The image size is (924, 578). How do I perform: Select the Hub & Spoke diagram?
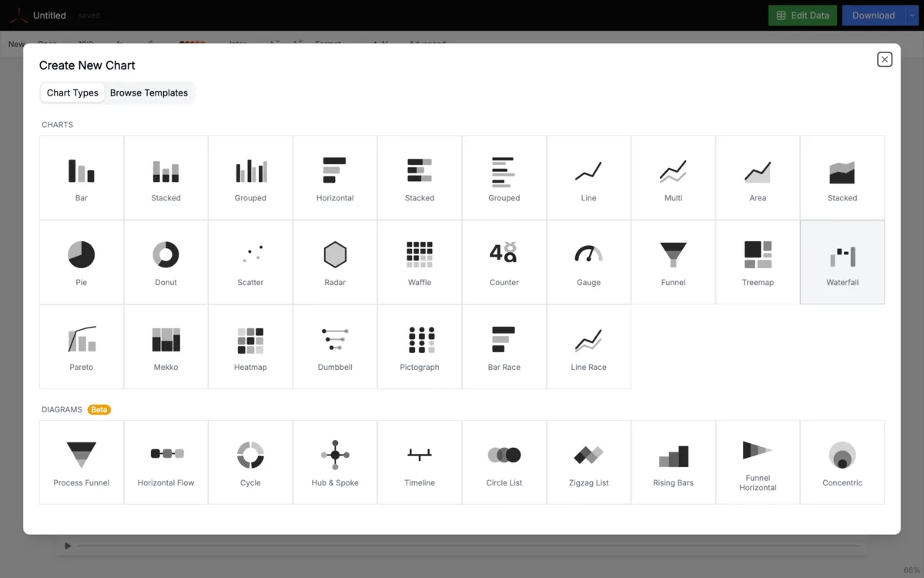point(335,462)
